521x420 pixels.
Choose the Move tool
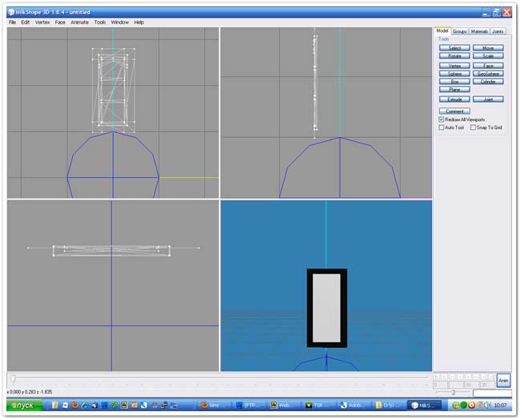coord(488,48)
